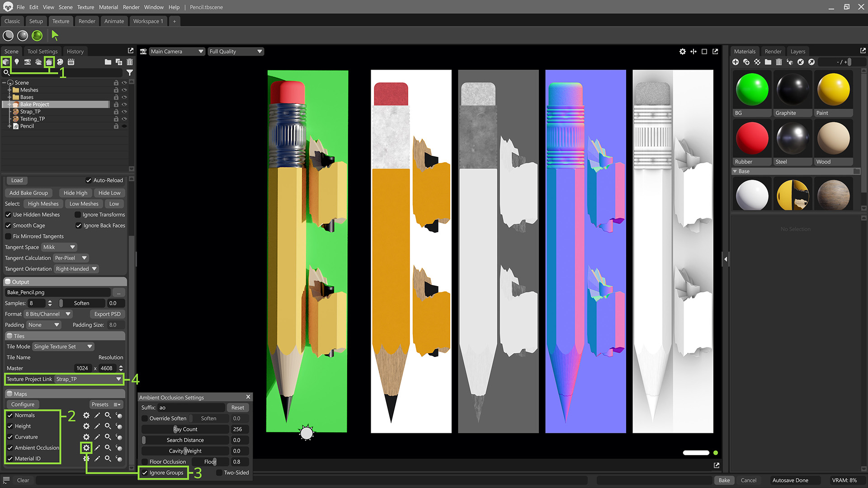Toggle the Smooth Cage checkbox
This screenshot has height=488, width=868.
click(8, 225)
